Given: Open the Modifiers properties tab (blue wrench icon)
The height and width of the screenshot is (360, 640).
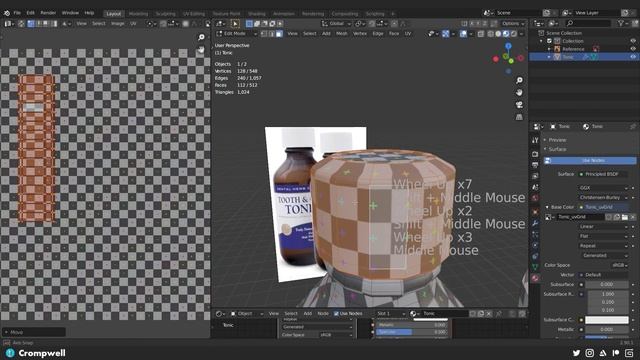Looking at the screenshot, I should click(535, 223).
